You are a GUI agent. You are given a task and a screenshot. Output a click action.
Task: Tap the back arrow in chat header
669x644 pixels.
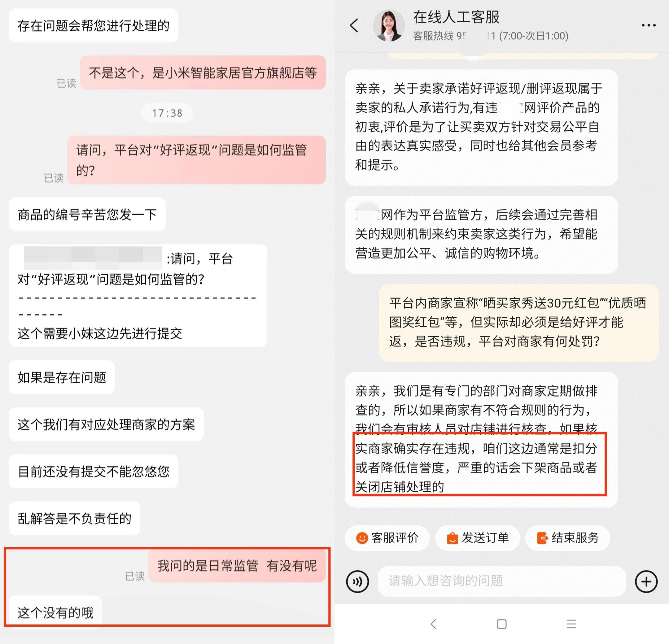(354, 25)
